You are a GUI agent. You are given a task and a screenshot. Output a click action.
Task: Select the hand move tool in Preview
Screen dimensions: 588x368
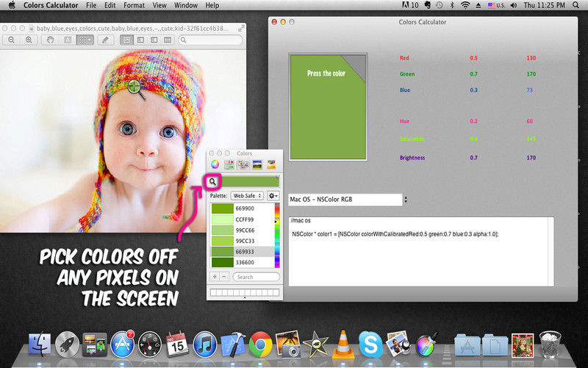51,40
